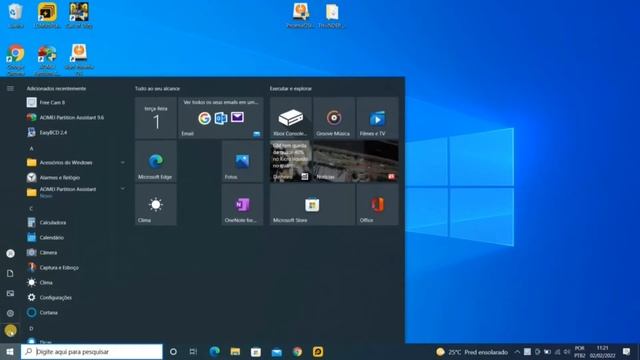Open Task View on the taskbar
Screen dimensions: 640x360
pos(193,352)
